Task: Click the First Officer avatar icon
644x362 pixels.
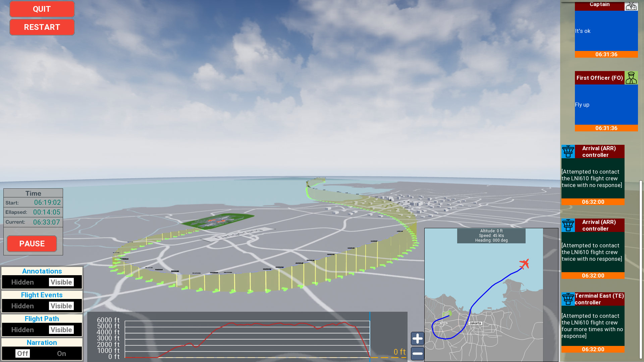Action: click(x=631, y=78)
